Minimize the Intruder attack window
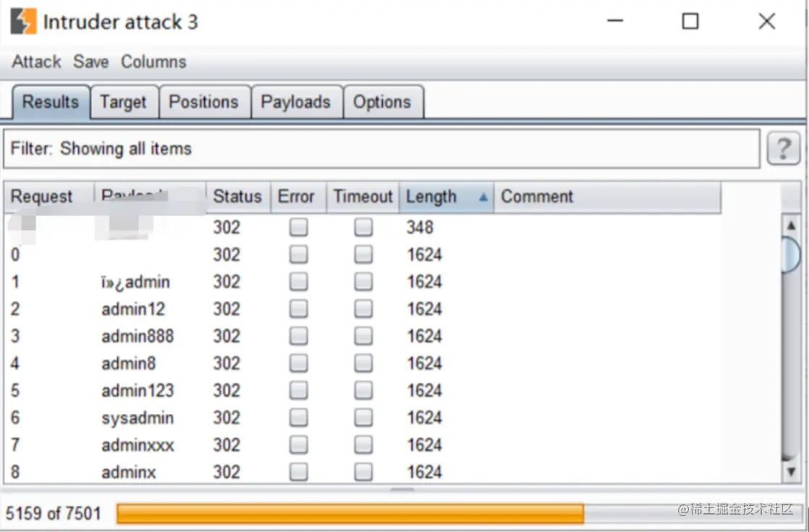This screenshot has height=532, width=809. pos(615,21)
